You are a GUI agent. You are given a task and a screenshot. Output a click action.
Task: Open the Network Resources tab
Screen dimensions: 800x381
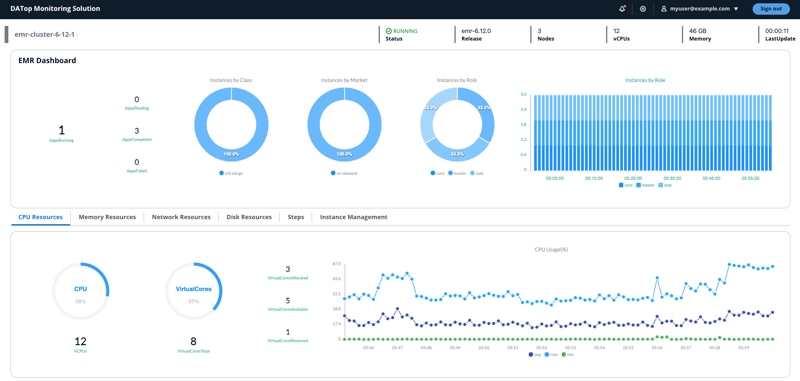point(181,217)
